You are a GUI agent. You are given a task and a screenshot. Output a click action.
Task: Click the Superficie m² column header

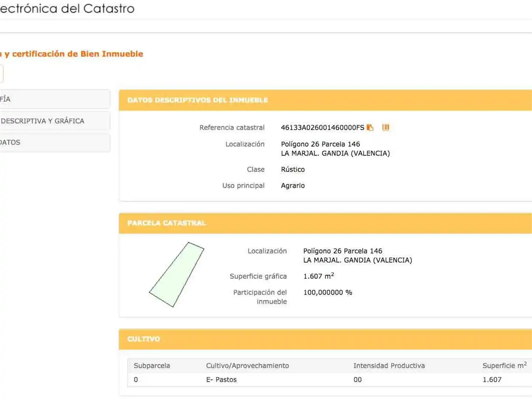pos(505,365)
